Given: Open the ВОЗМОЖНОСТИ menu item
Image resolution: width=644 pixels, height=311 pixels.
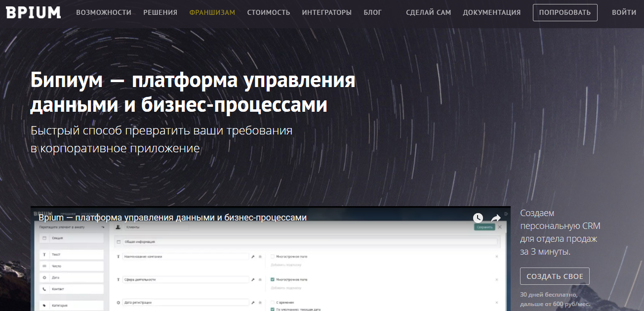Looking at the screenshot, I should point(104,12).
